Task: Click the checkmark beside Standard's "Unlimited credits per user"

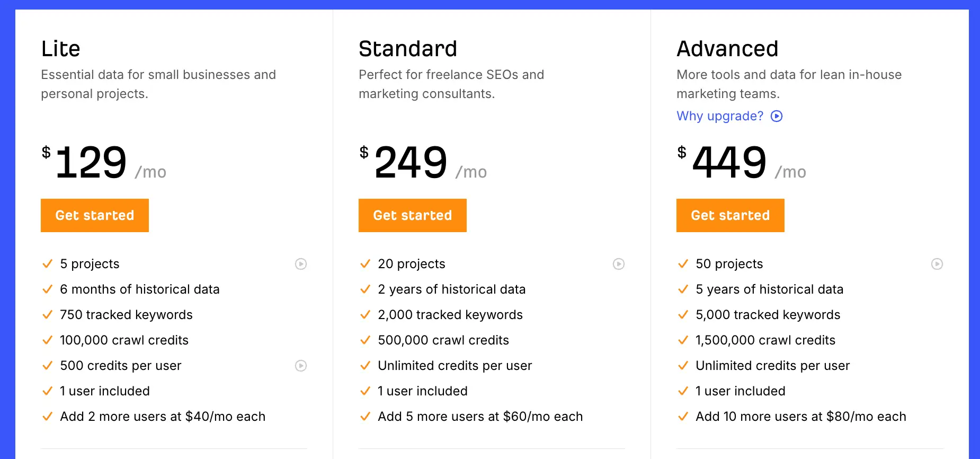Action: (365, 365)
